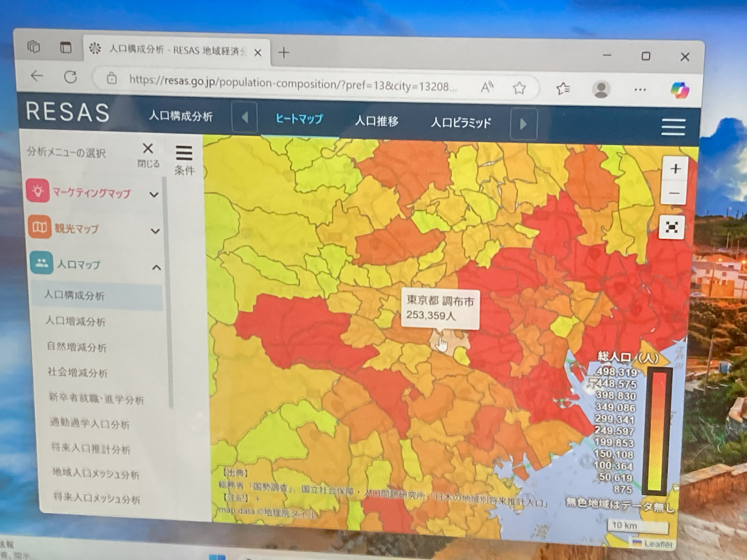Open 将来人口メッシュ分析 menu item
Viewport: 747px width, 560px height.
97,498
